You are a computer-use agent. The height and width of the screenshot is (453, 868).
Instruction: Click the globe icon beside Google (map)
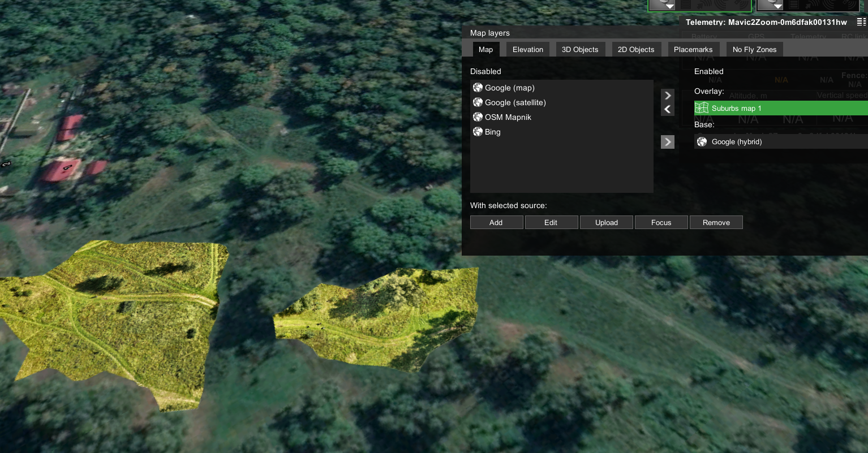click(478, 88)
